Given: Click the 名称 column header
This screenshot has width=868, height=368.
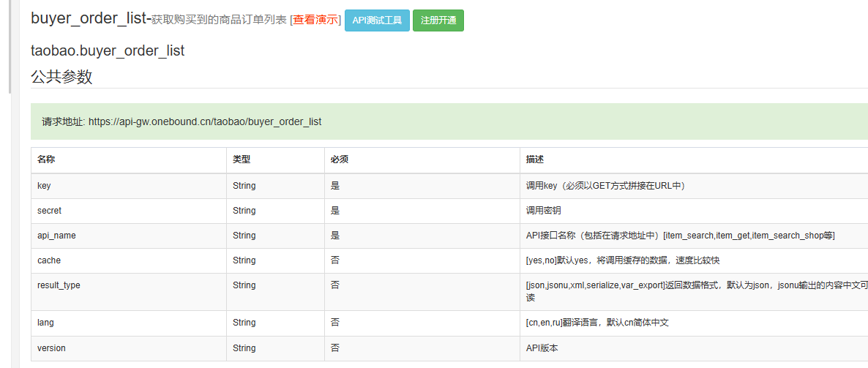Looking at the screenshot, I should pos(128,160).
